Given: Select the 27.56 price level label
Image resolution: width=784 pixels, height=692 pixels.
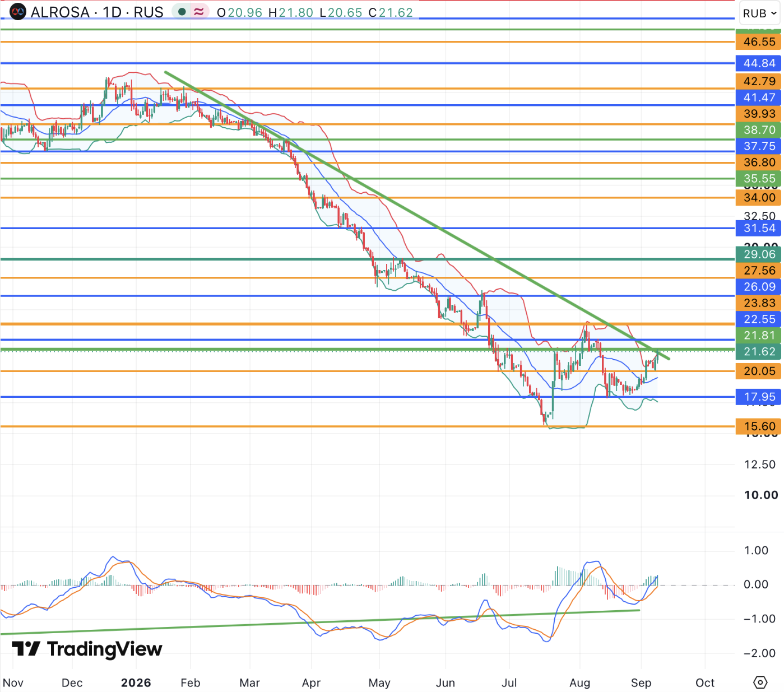Looking at the screenshot, I should click(759, 271).
